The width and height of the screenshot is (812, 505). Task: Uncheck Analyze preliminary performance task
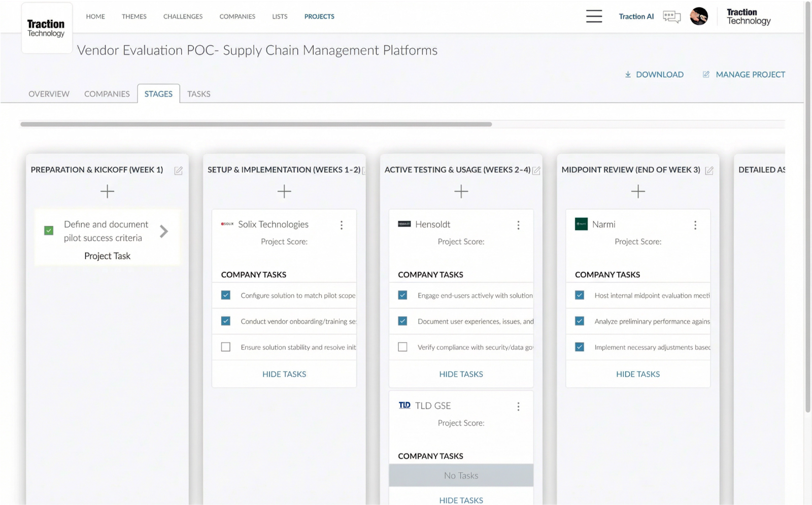pyautogui.click(x=580, y=321)
